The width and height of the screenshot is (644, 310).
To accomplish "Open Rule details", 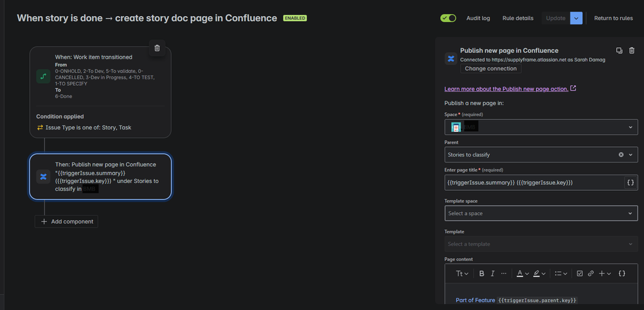I will pos(518,18).
